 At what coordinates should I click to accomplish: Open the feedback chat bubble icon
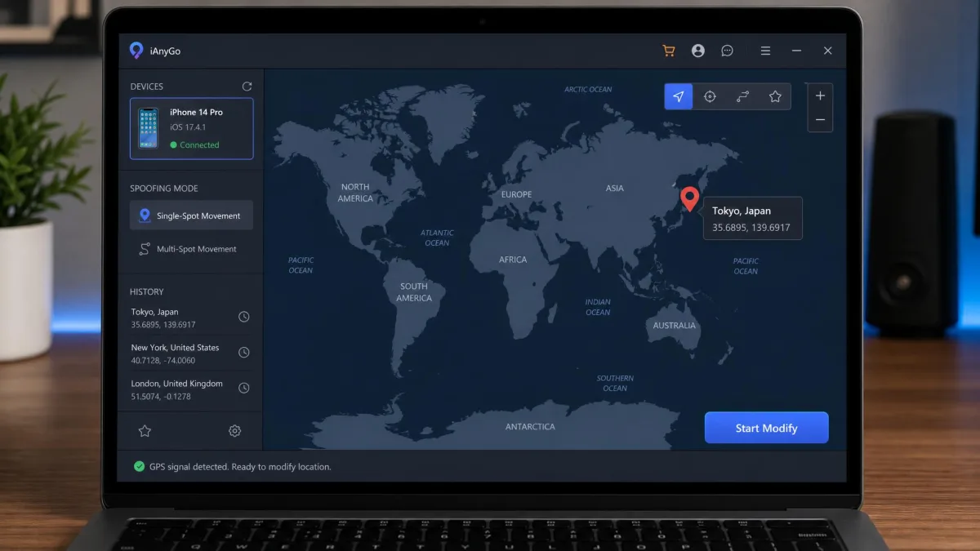tap(727, 51)
